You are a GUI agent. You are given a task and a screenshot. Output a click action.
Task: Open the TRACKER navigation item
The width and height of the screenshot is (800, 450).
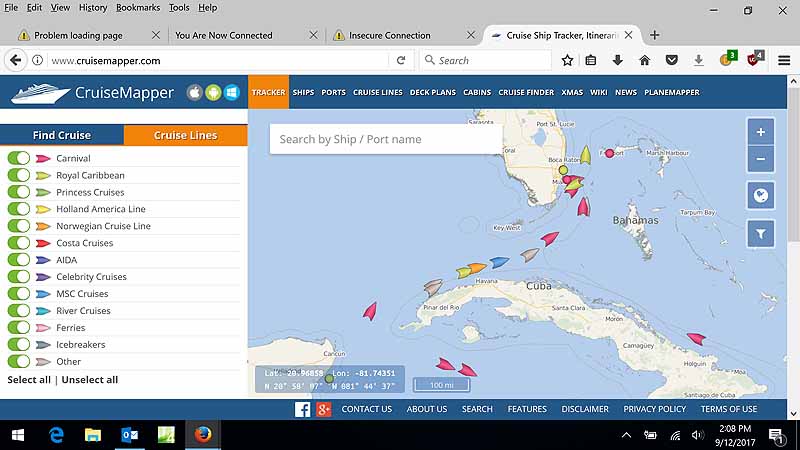[268, 92]
